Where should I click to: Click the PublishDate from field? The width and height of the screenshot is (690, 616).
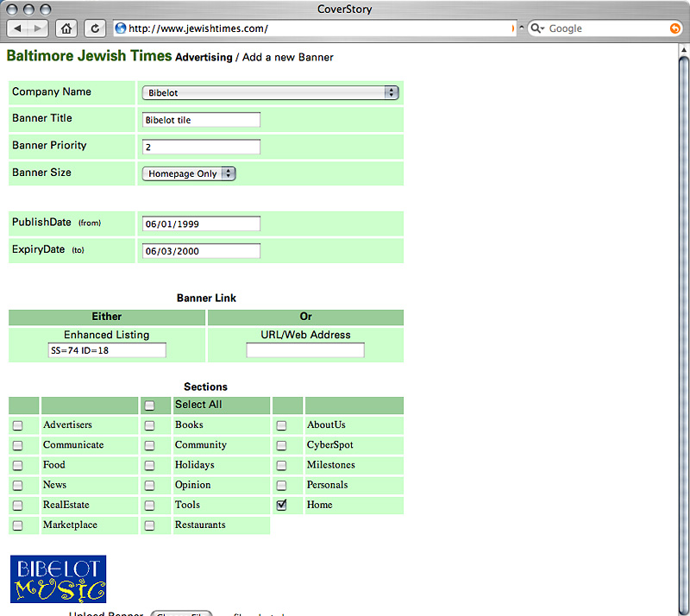click(x=201, y=223)
